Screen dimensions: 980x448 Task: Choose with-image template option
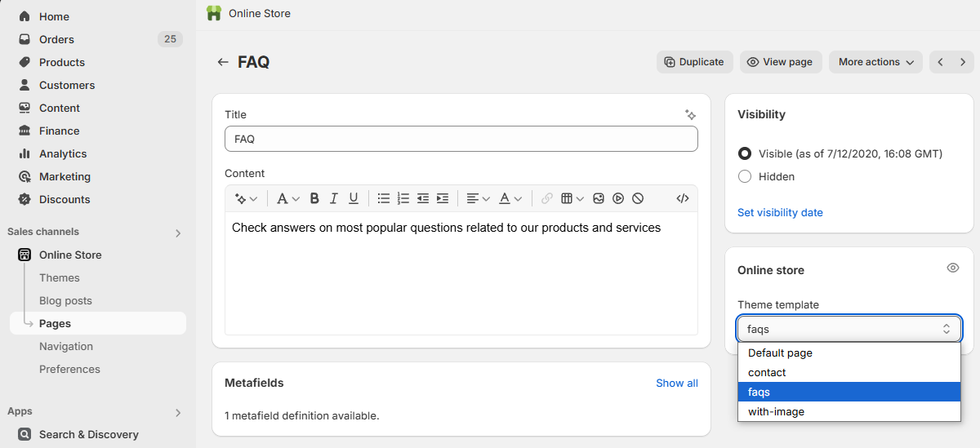click(849, 412)
